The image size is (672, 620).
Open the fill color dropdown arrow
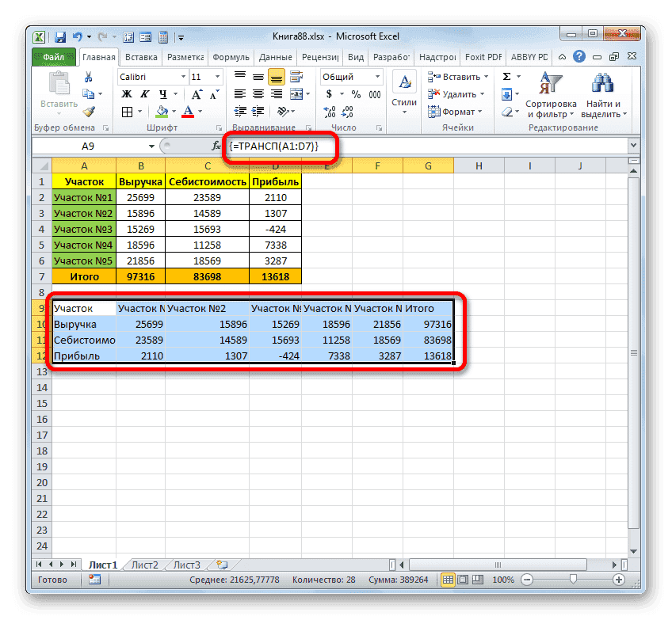point(174,112)
